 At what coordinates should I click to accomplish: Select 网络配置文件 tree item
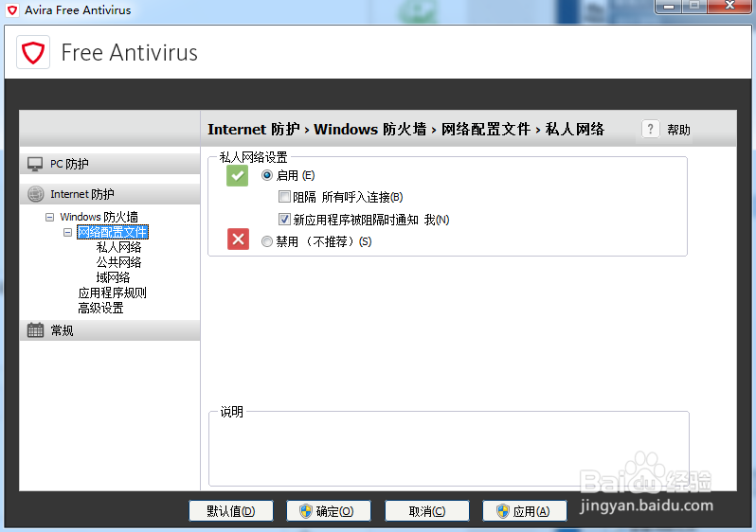pyautogui.click(x=113, y=232)
